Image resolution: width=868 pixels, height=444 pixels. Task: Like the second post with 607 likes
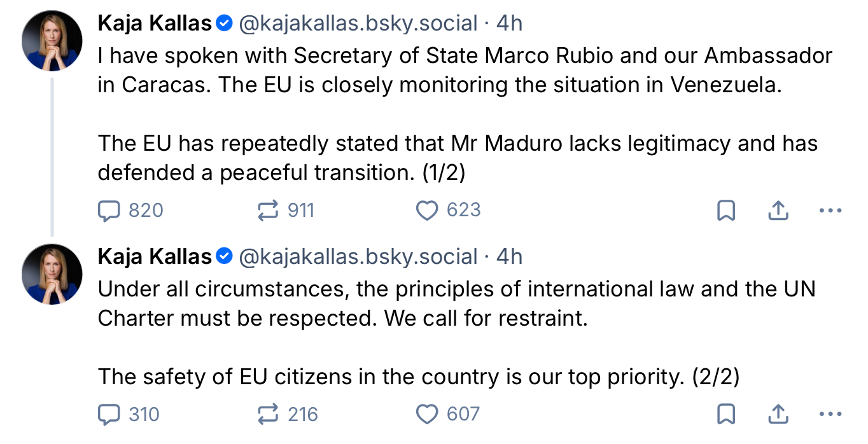(x=427, y=415)
